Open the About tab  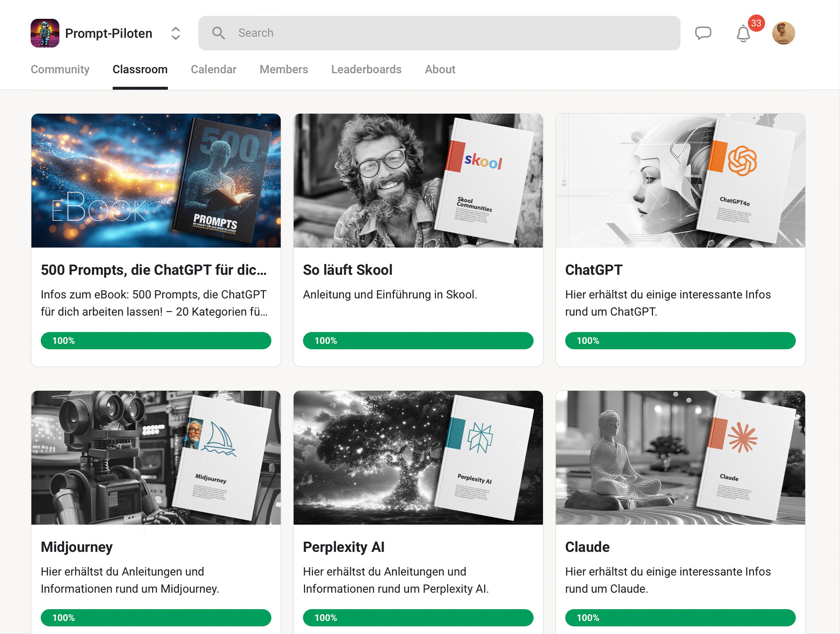point(440,70)
